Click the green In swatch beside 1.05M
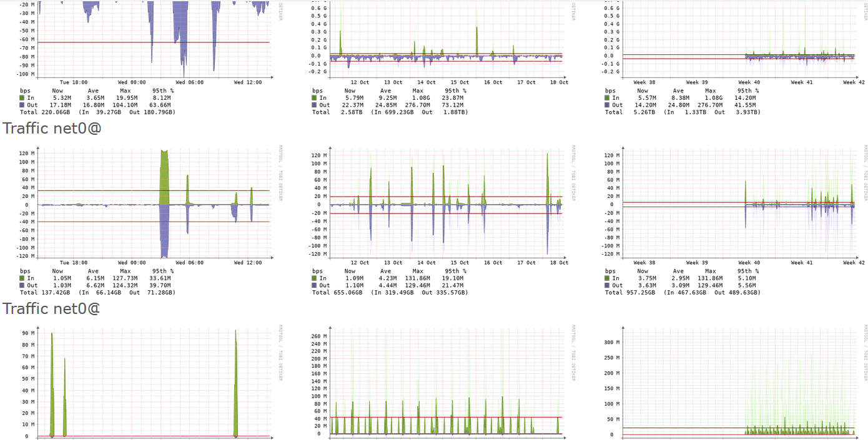 tap(22, 278)
